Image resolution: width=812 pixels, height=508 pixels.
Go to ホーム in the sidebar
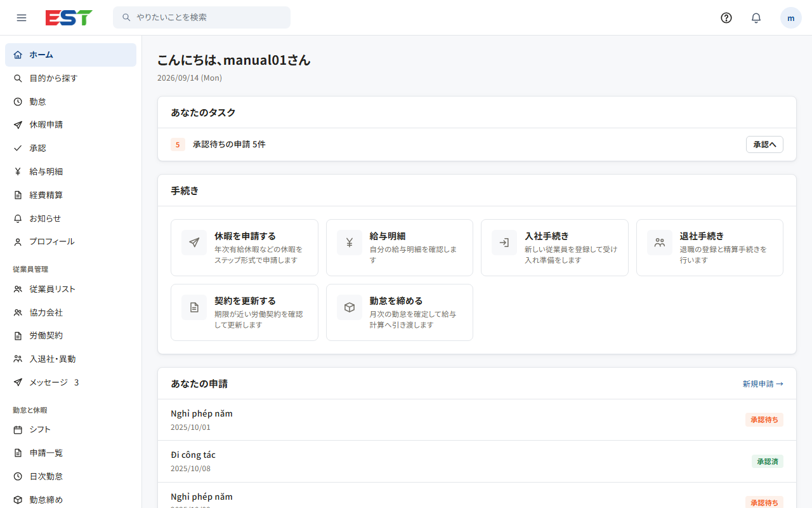point(70,55)
